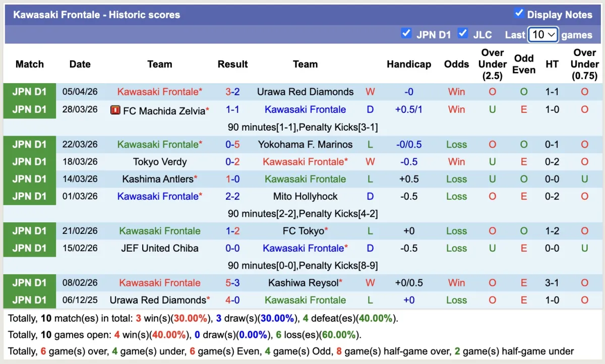
Task: Click red card icon beside FC Machida Zelvia
Action: tap(115, 110)
